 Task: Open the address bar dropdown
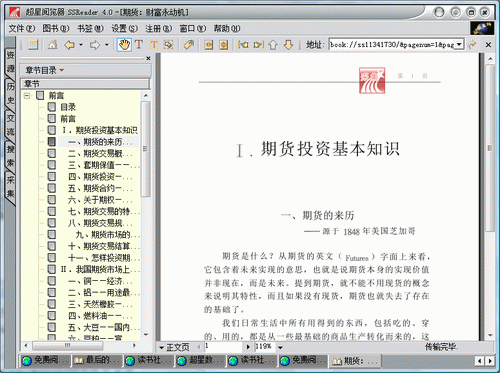point(460,44)
